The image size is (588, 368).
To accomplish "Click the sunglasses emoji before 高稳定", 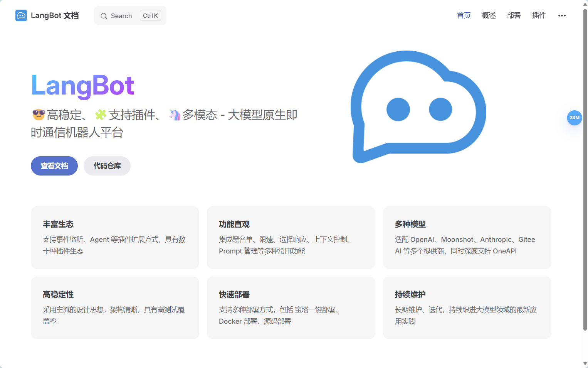I will (x=39, y=115).
